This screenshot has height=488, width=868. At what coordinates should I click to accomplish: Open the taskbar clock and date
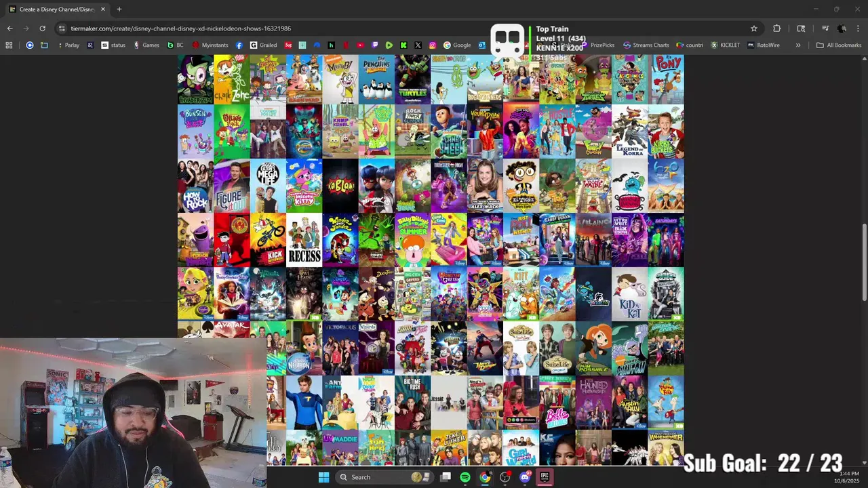point(848,477)
